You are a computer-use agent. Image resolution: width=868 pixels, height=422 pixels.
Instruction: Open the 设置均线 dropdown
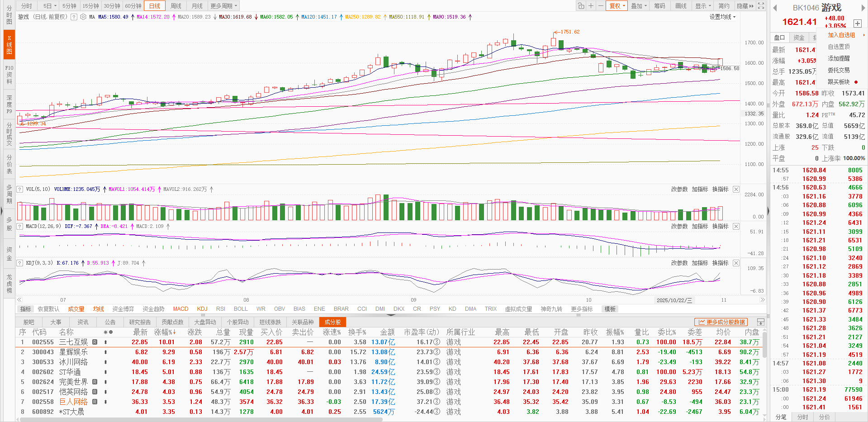click(x=722, y=17)
